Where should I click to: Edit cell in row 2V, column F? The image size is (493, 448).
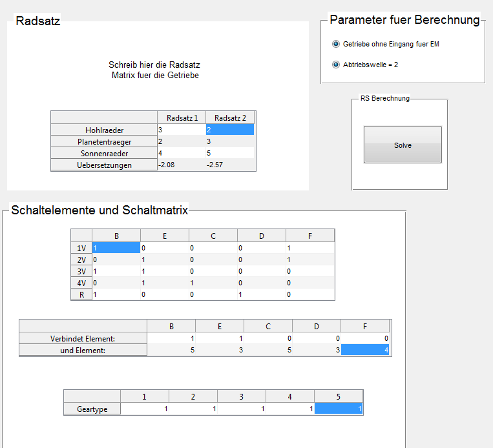[x=309, y=260]
